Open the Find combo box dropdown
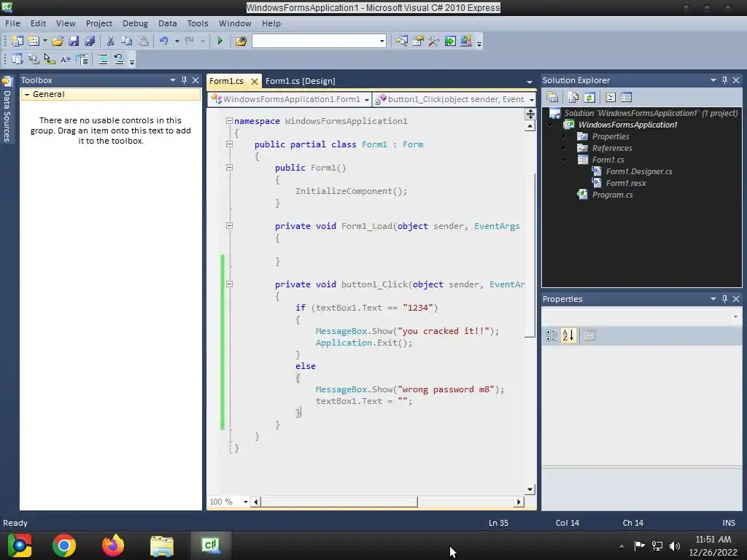The height and width of the screenshot is (560, 747). (382, 41)
